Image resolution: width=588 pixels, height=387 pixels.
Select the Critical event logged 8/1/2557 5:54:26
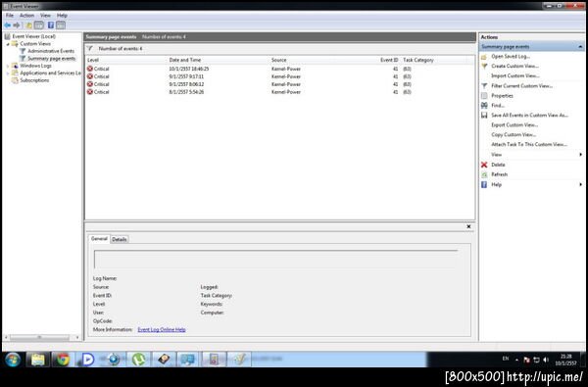pos(279,92)
